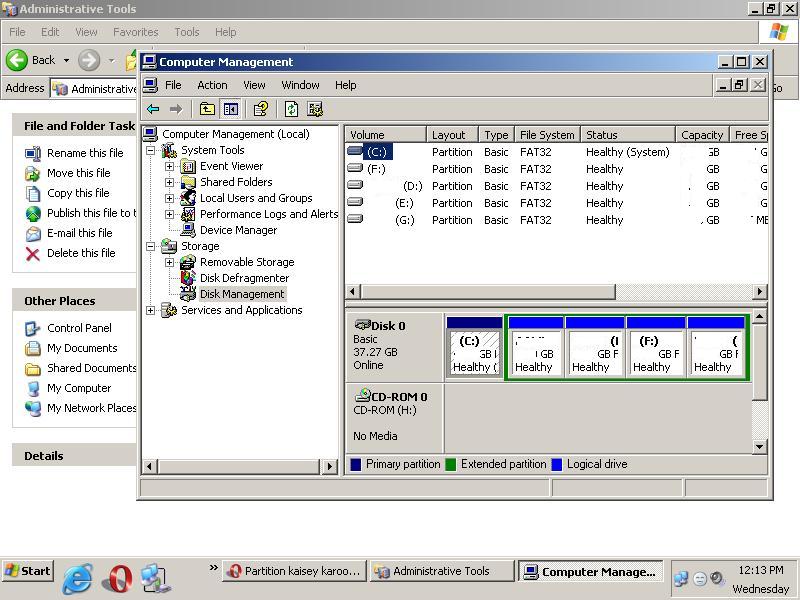Click the Up One Level toolbar icon
This screenshot has height=600, width=800.
click(207, 109)
